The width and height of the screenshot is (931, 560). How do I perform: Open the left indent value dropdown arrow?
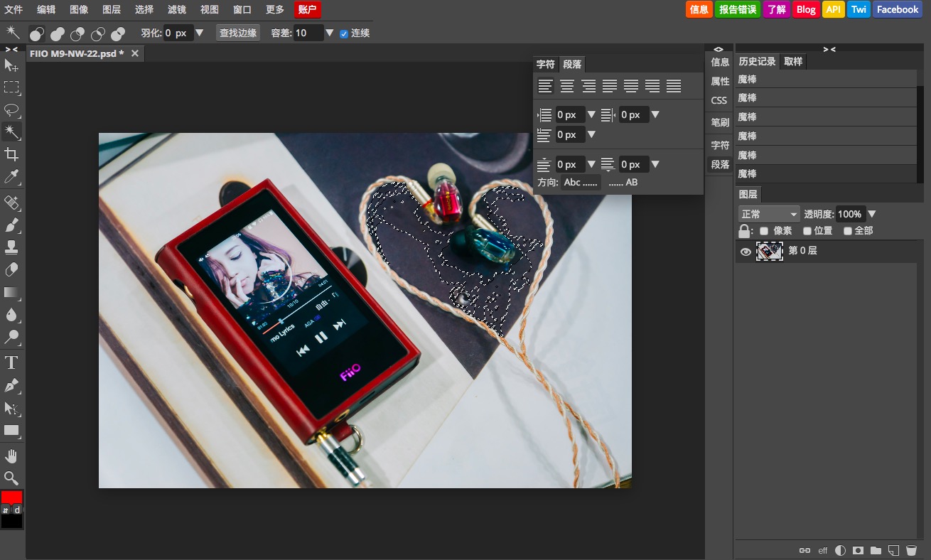(591, 114)
